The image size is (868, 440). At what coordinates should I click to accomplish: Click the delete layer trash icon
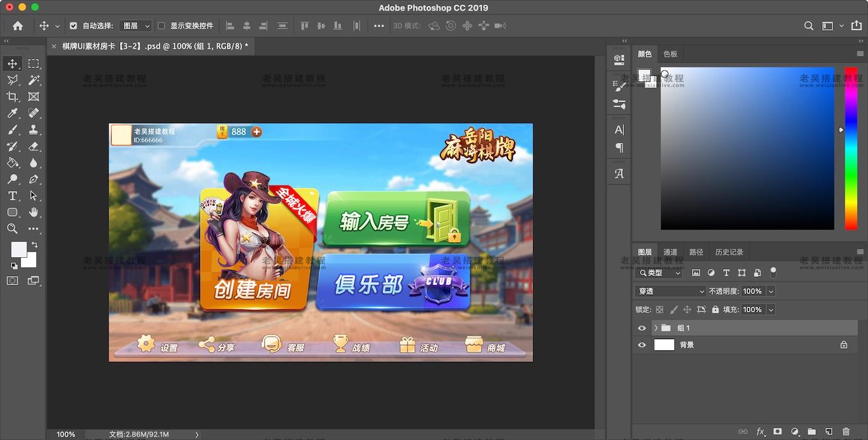846,432
